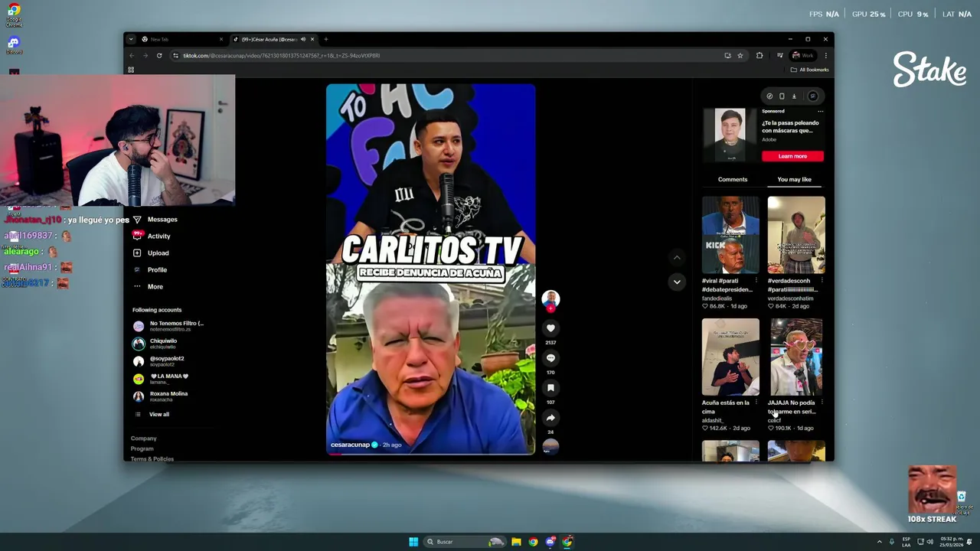Bookmark this page with the star icon
This screenshot has width=980, height=551.
(740, 55)
